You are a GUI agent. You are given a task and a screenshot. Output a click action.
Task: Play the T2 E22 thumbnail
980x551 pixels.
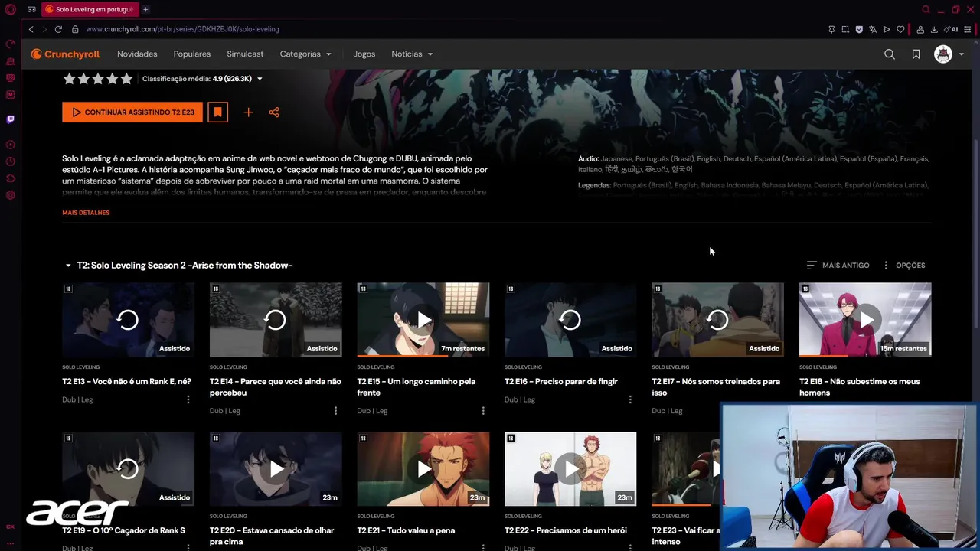570,469
